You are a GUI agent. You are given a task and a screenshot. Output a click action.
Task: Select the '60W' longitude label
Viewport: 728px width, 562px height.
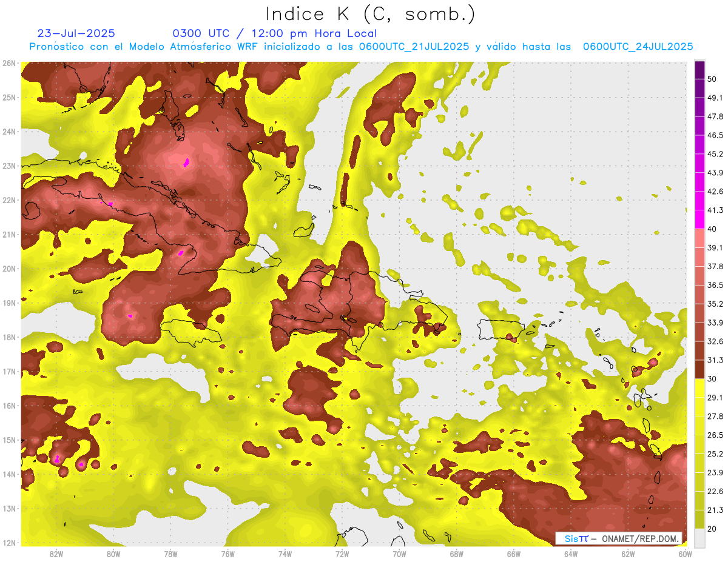pos(685,554)
